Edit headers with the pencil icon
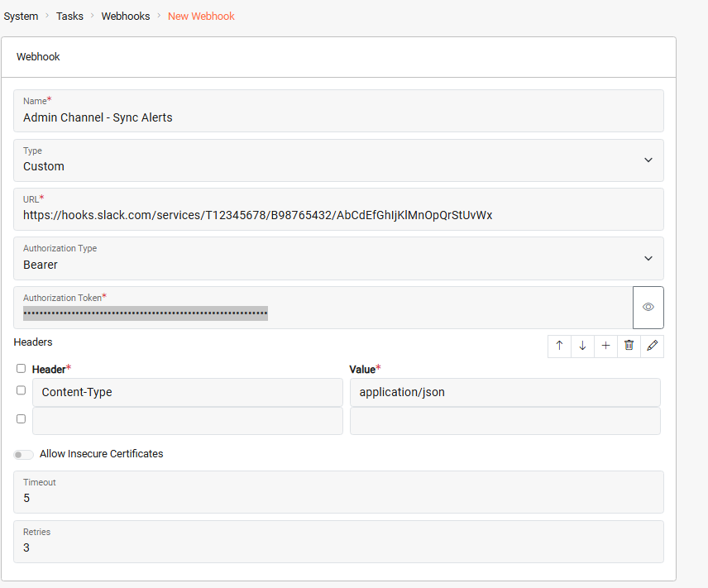The height and width of the screenshot is (588, 708). point(652,346)
